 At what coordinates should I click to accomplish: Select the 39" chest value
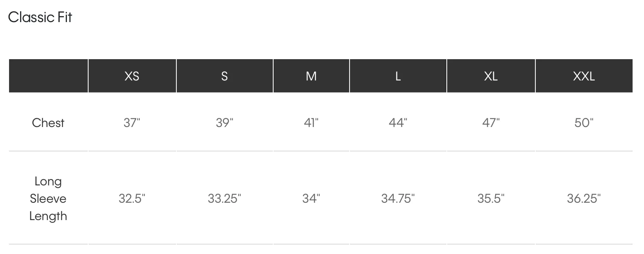pyautogui.click(x=224, y=123)
